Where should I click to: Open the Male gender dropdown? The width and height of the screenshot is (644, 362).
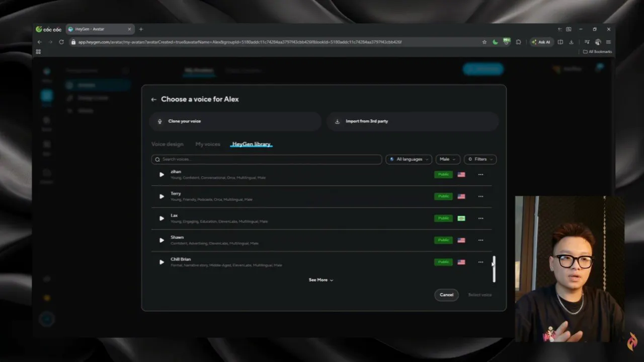point(448,159)
